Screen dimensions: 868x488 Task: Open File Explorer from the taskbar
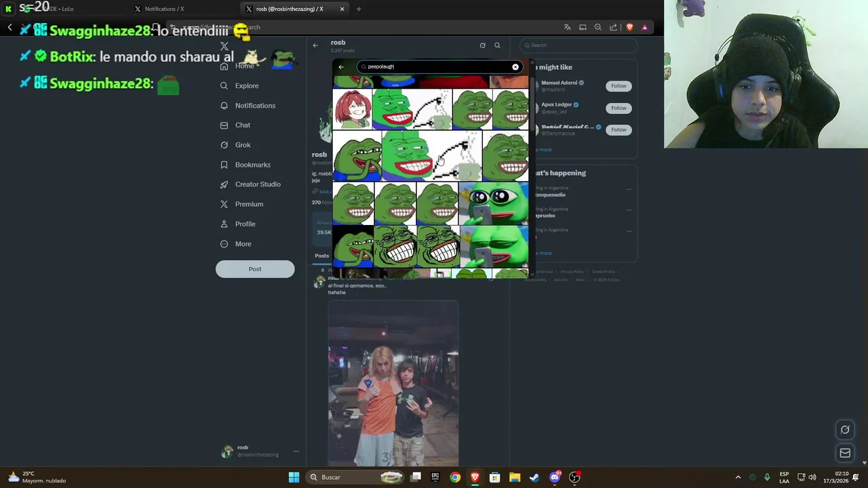pos(515,477)
